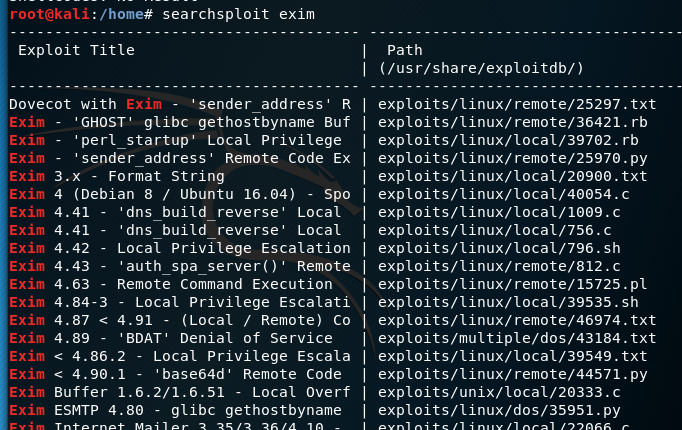Select path exploits/linux/local/796.sh
The height and width of the screenshot is (430, 682).
pyautogui.click(x=499, y=248)
